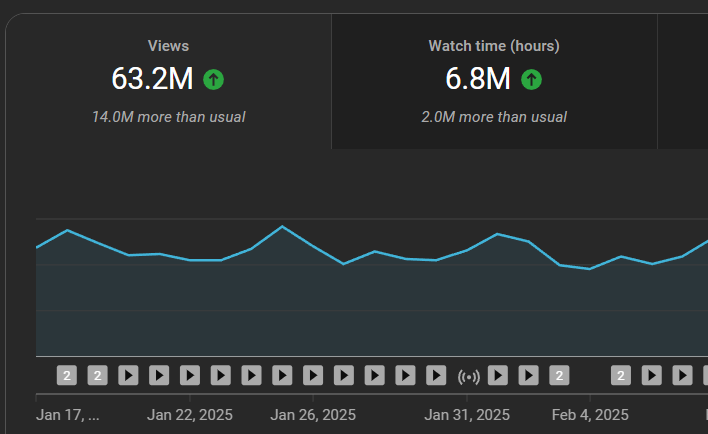Click the 'Jan 26, 2025' axis label
708x434 pixels.
click(313, 415)
